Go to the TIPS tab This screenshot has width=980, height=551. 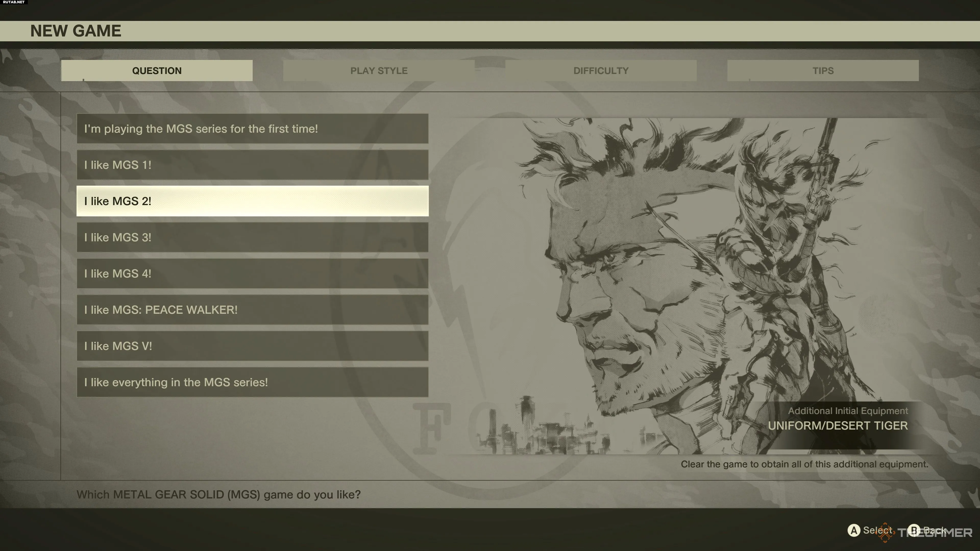(x=823, y=70)
